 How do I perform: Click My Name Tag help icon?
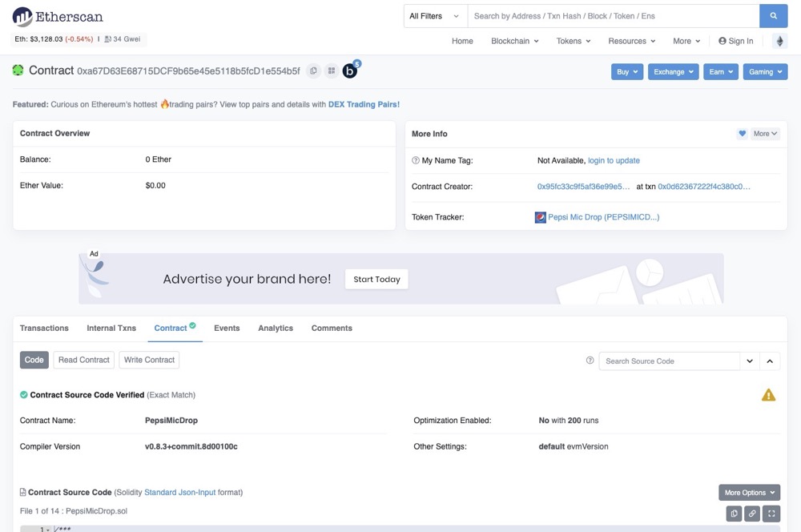[x=415, y=160]
